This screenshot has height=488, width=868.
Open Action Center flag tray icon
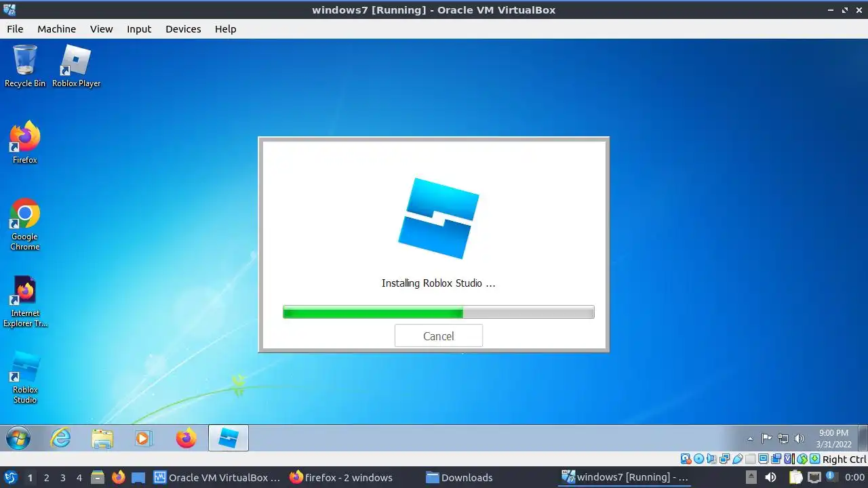pos(767,439)
